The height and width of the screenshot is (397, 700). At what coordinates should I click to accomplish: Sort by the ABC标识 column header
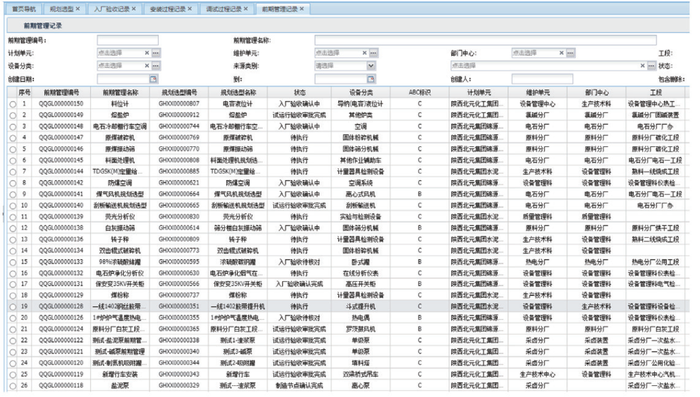click(420, 92)
